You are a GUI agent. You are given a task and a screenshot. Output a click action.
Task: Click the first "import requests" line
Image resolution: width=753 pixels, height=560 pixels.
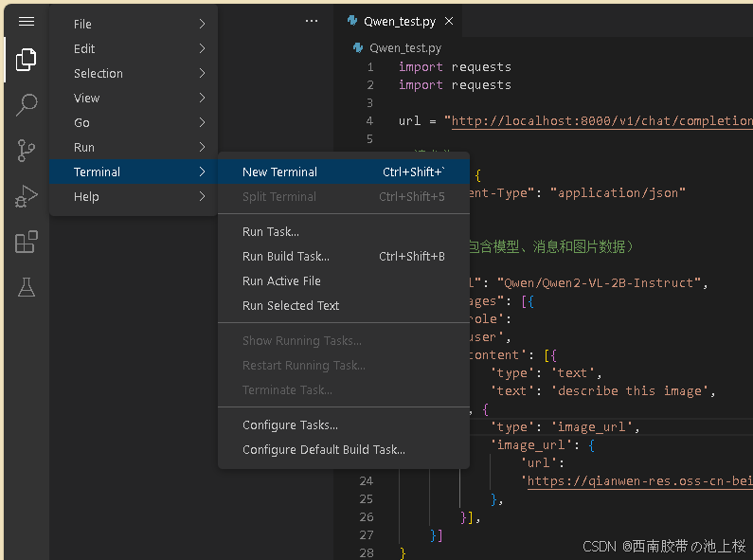click(455, 67)
